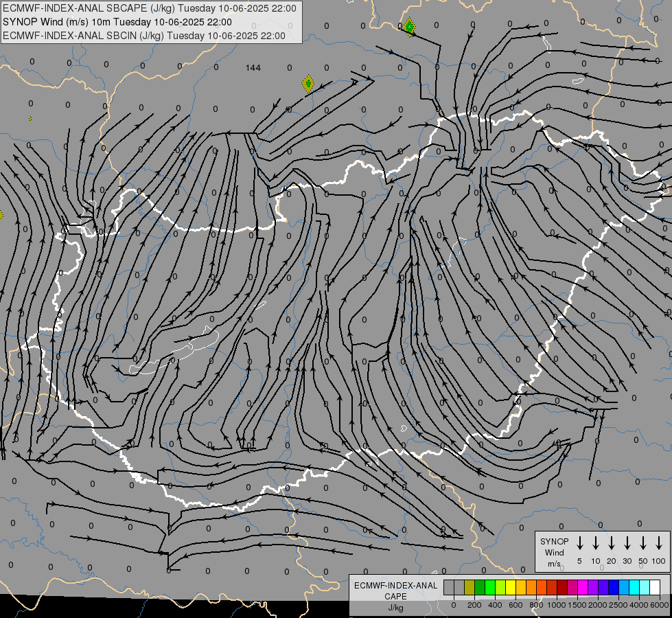Click the wind arrow above 100 m/s
Viewport: 672px width, 618px height.
click(659, 542)
